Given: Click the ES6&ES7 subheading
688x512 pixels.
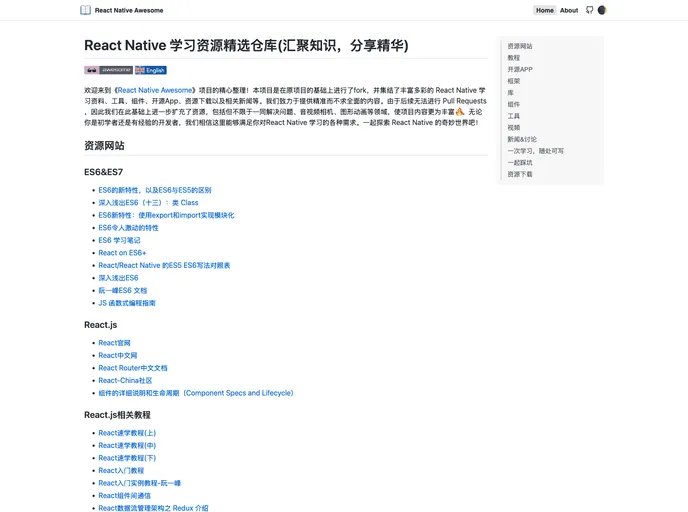Looking at the screenshot, I should 104,172.
